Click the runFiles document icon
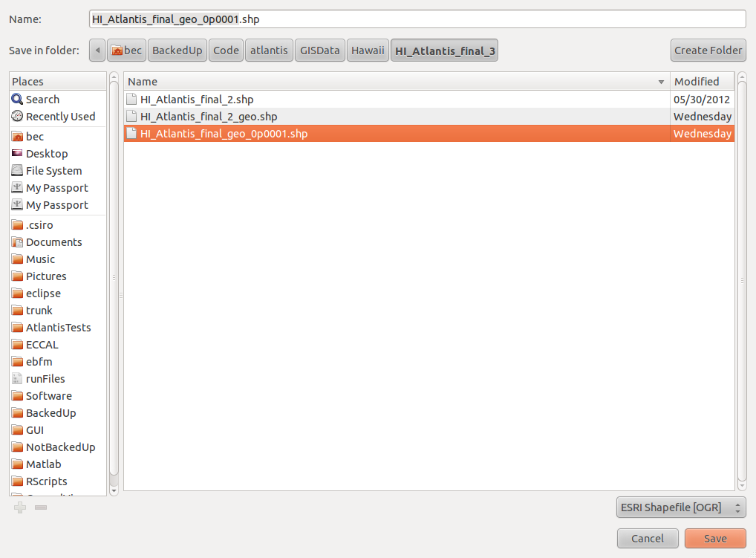756x558 pixels. [x=17, y=379]
